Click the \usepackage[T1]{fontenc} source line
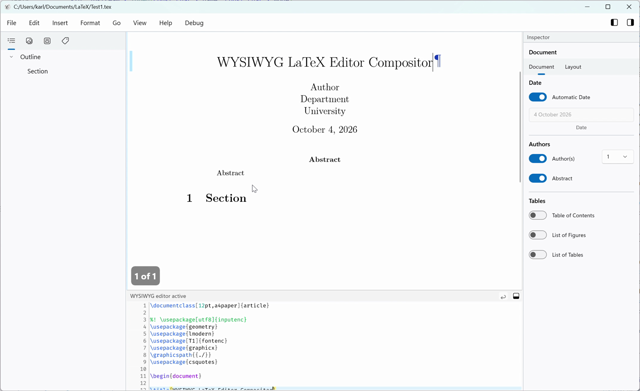The image size is (640, 391). [189, 341]
